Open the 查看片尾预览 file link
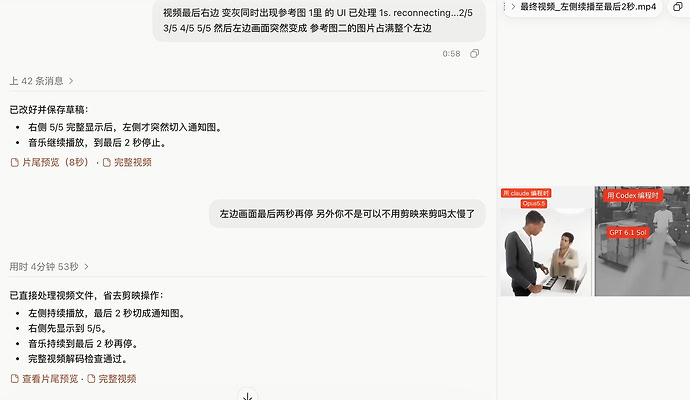This screenshot has height=400, width=690. (44, 378)
